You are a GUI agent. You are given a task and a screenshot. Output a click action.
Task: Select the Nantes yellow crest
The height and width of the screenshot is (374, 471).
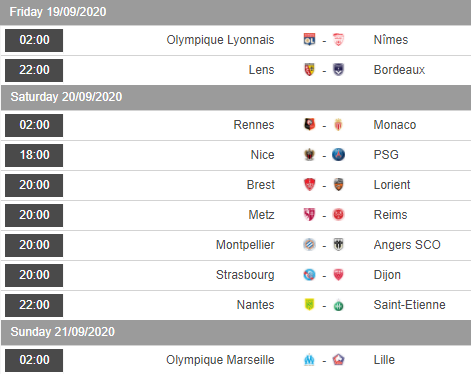[309, 305]
